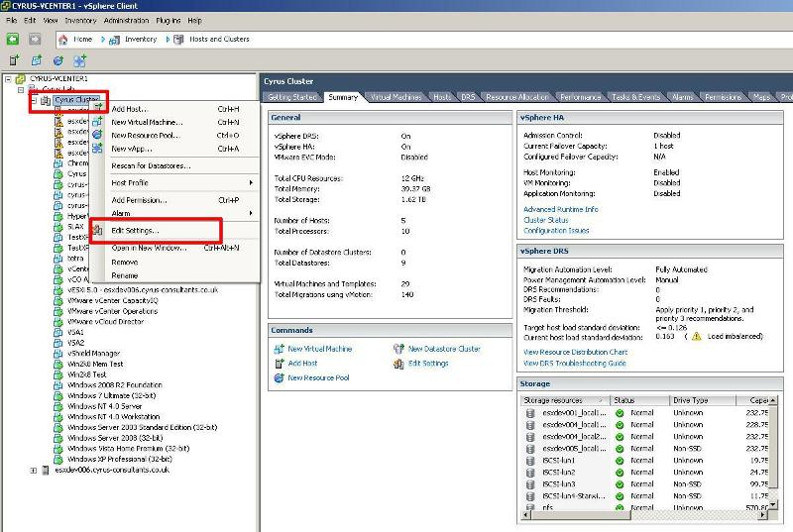This screenshot has width=793, height=532.
Task: Click the New Resource Pool icon in Commands
Action: pyautogui.click(x=279, y=377)
